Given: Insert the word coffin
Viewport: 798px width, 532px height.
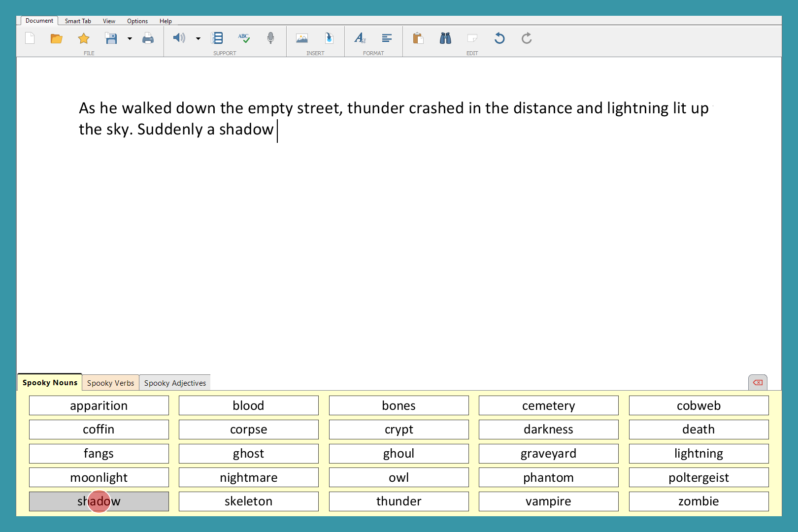Looking at the screenshot, I should coord(99,430).
